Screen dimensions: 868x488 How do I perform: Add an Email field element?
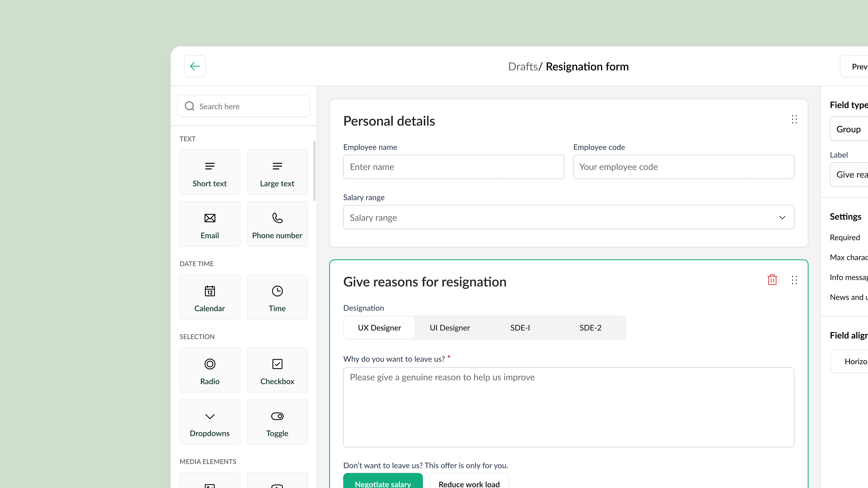coord(210,224)
